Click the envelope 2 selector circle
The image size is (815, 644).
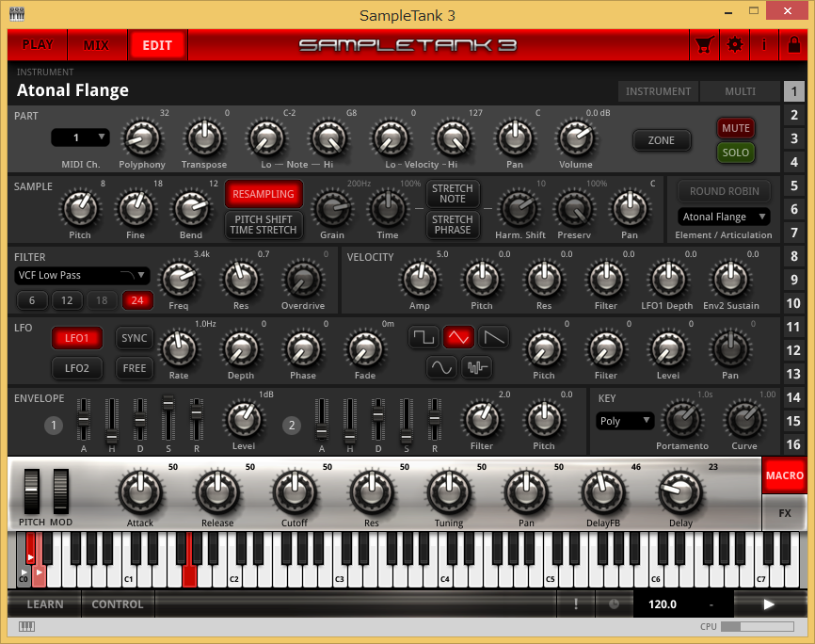pyautogui.click(x=292, y=425)
